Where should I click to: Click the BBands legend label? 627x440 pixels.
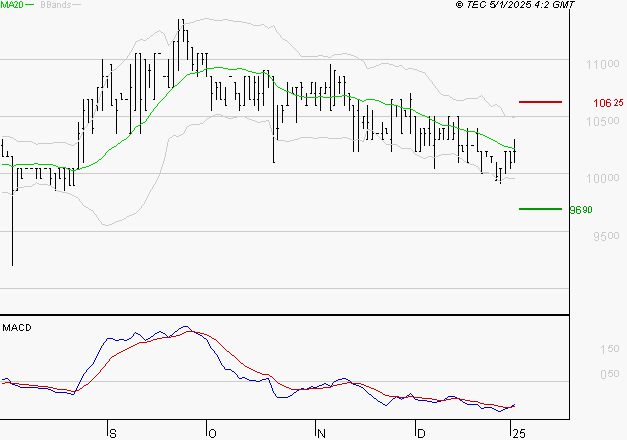click(56, 5)
